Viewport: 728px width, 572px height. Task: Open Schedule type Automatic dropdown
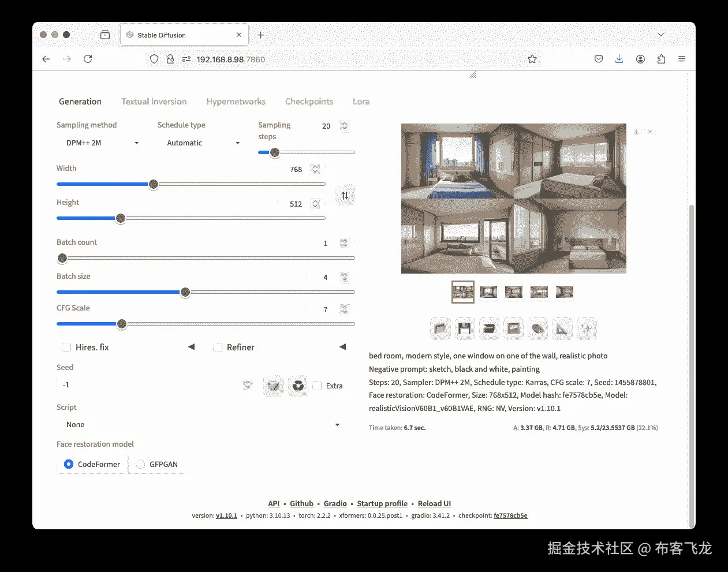coord(203,143)
